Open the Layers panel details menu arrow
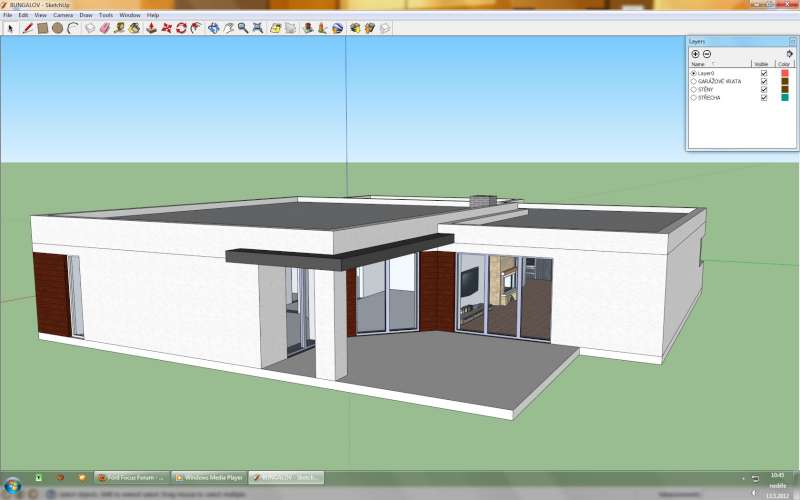Screen dimensions: 800x500 (792, 53)
